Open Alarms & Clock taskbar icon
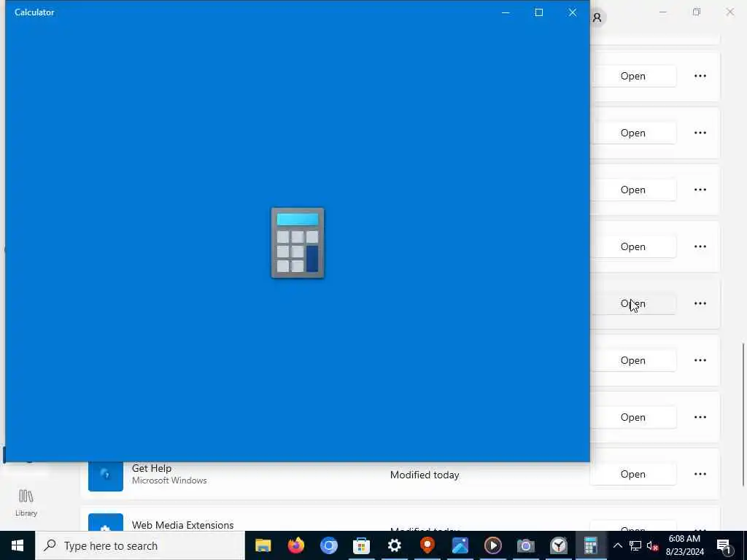 tap(558, 545)
